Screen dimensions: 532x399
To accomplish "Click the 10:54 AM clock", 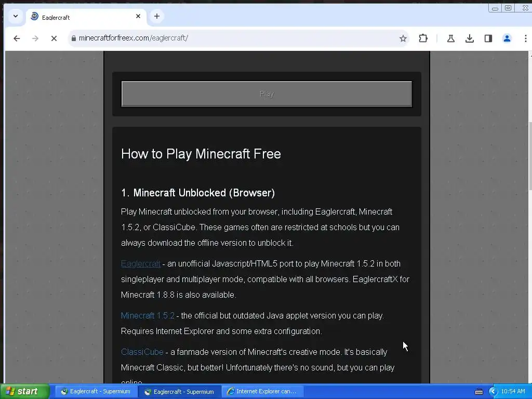I will 513,391.
